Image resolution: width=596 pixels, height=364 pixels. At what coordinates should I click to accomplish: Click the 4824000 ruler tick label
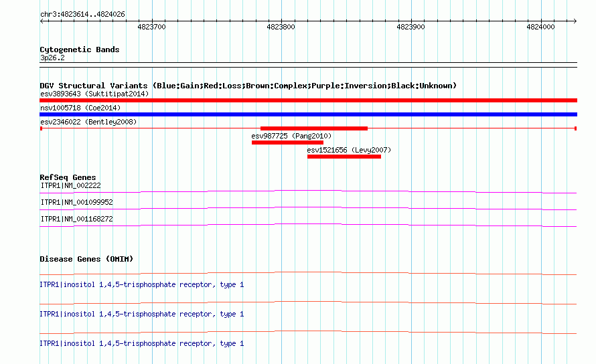pyautogui.click(x=540, y=27)
